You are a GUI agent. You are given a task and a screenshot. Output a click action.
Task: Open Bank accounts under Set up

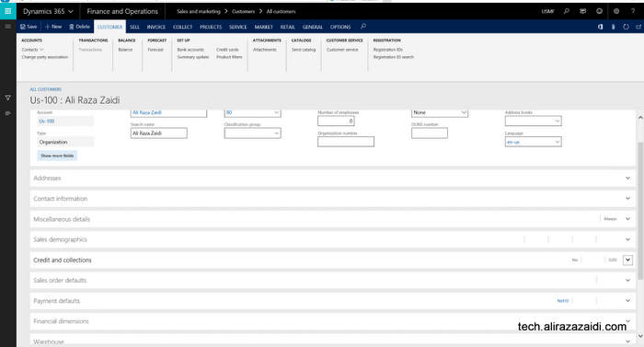point(190,50)
